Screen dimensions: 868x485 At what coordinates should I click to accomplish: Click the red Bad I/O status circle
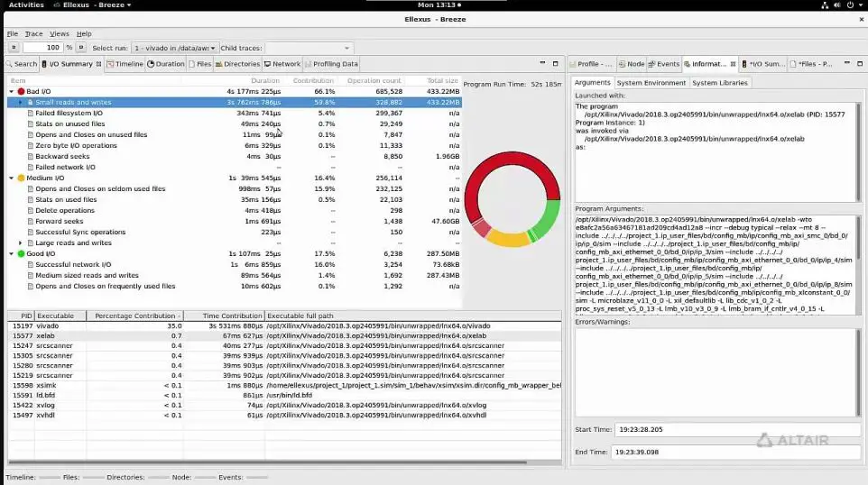21,91
